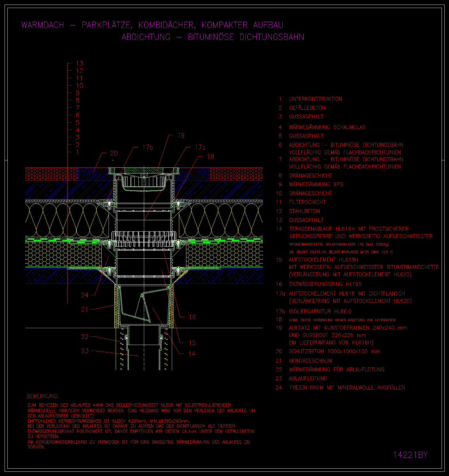Viewport: 449px width, 476px height.
Task: Select legend text 'ENTWÄSSERUNGSRING HL190'
Action: pos(325,284)
